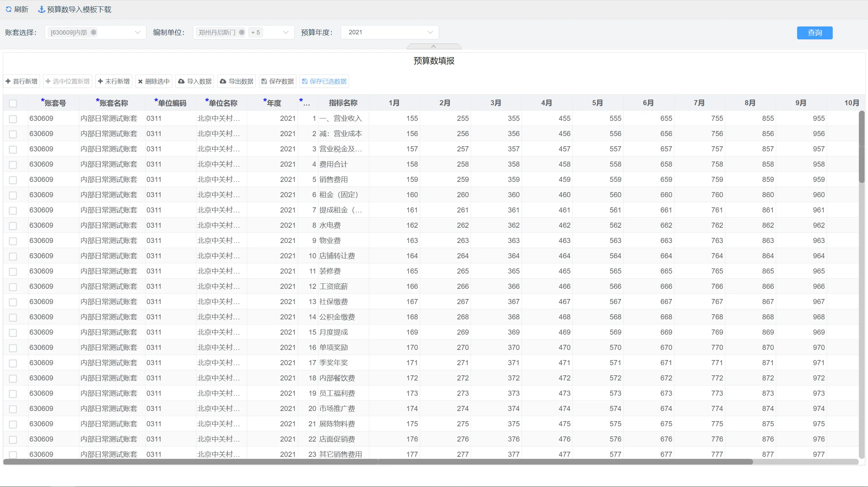
Task: Click the 保存数据 button label
Action: 281,81
